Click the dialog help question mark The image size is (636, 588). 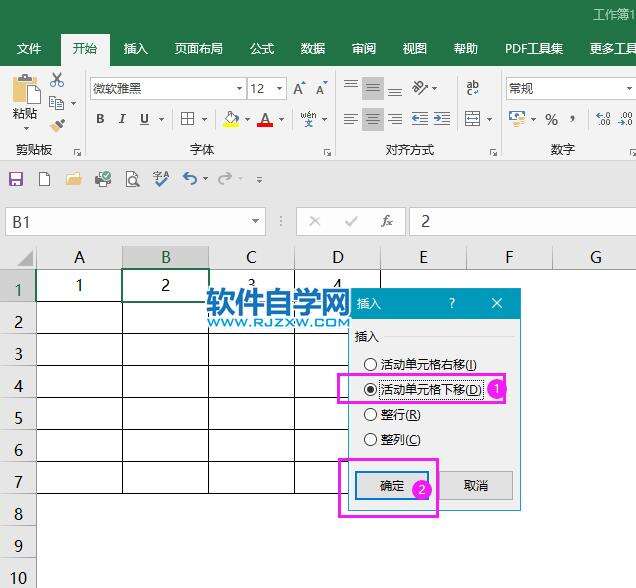[451, 303]
